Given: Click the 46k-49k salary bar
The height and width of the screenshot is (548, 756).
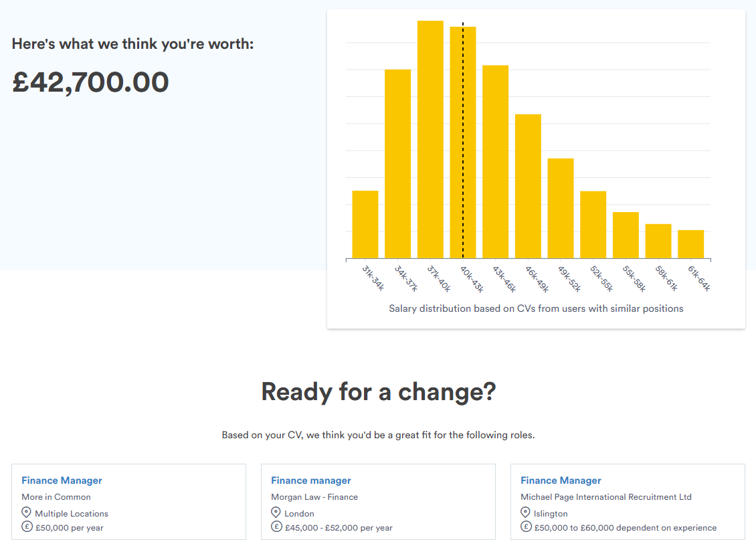Looking at the screenshot, I should [x=528, y=187].
